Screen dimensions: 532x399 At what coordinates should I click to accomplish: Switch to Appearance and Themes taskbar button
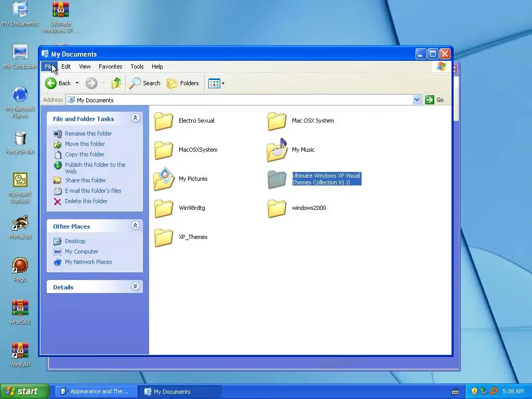tap(96, 392)
